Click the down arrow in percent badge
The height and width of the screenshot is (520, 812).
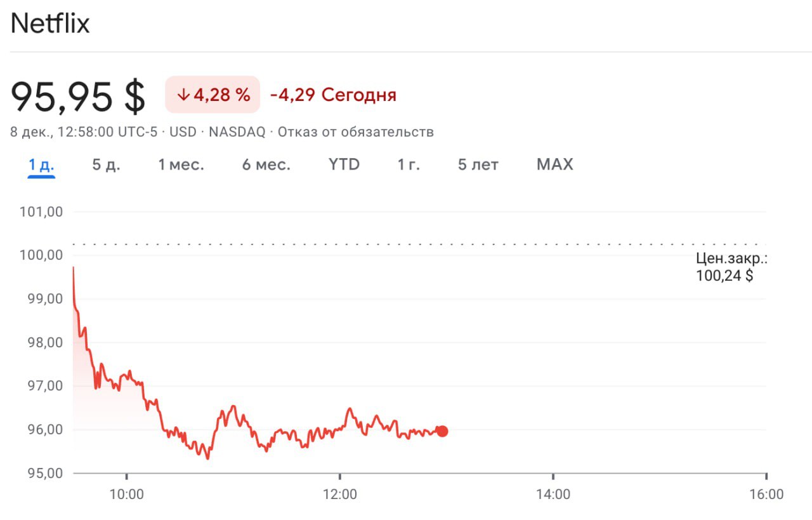coord(183,95)
